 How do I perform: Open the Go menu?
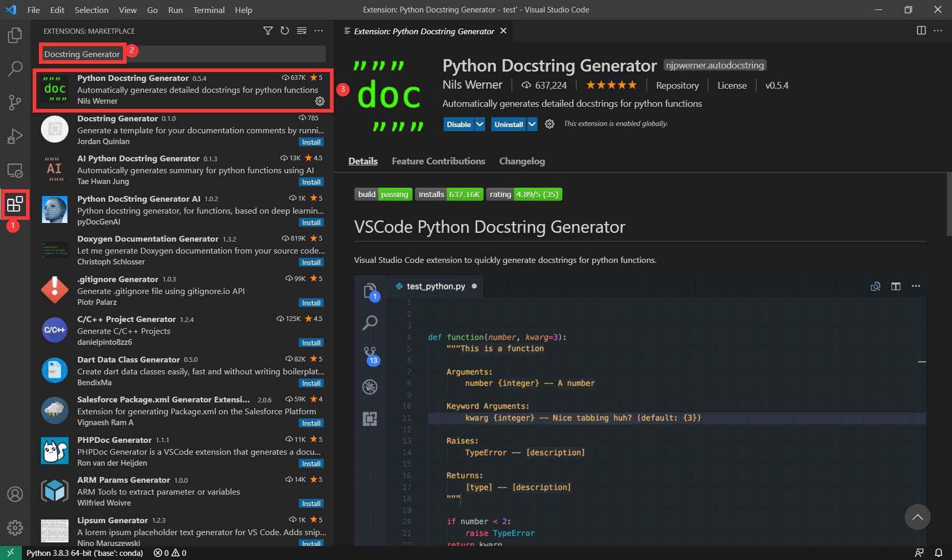(153, 10)
